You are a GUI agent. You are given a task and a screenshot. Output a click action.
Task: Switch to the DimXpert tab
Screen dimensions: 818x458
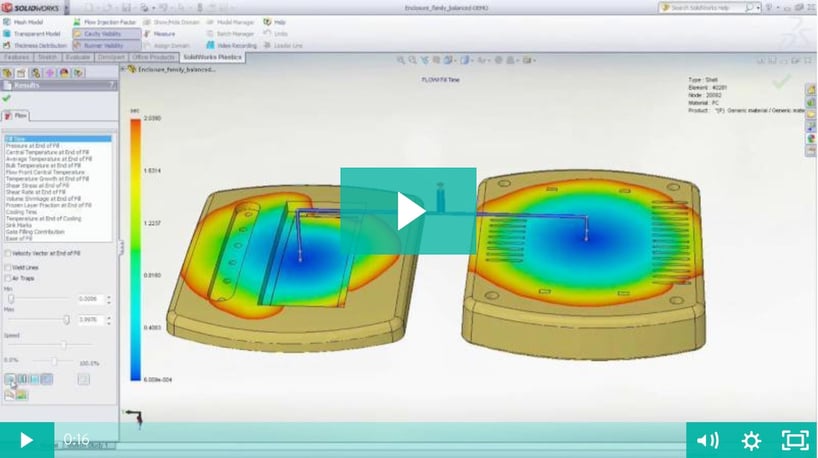tap(111, 57)
